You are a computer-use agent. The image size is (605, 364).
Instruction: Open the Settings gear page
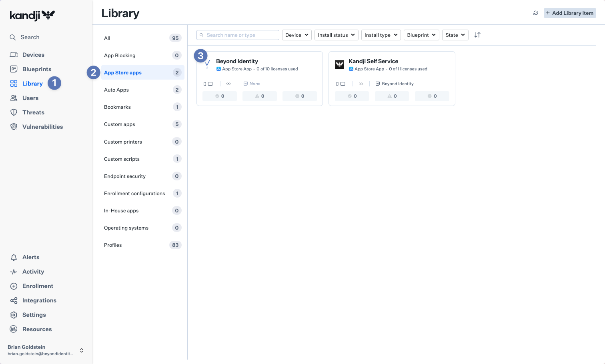pos(34,315)
